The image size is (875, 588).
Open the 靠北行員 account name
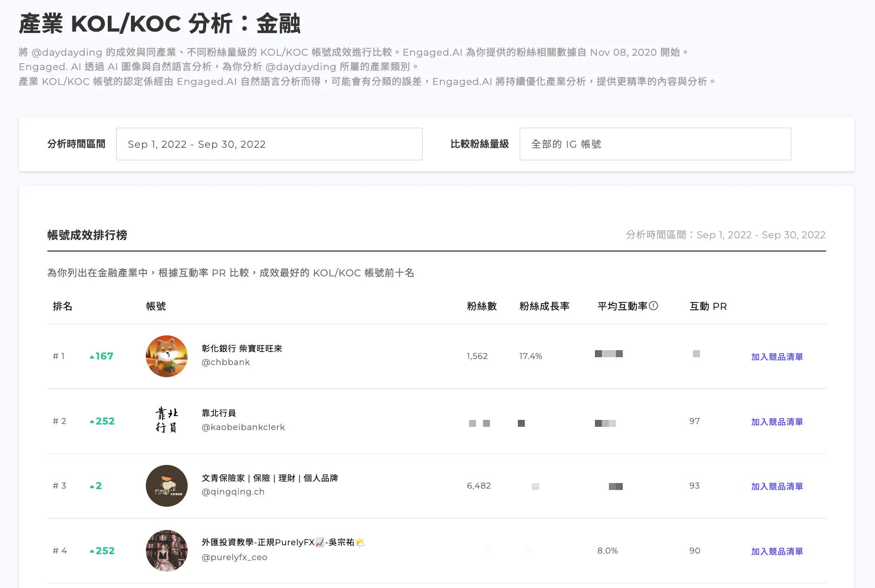tap(219, 413)
